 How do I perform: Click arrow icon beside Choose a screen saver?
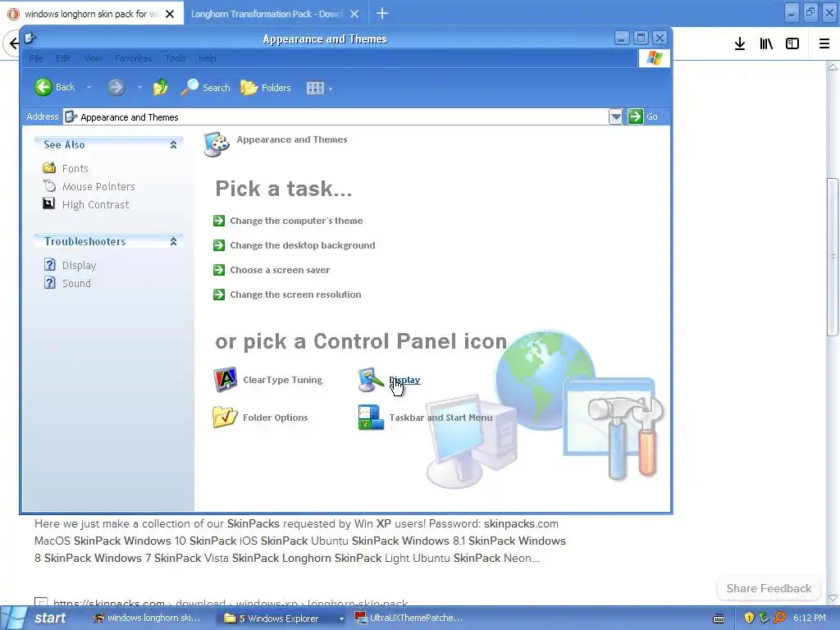[218, 270]
